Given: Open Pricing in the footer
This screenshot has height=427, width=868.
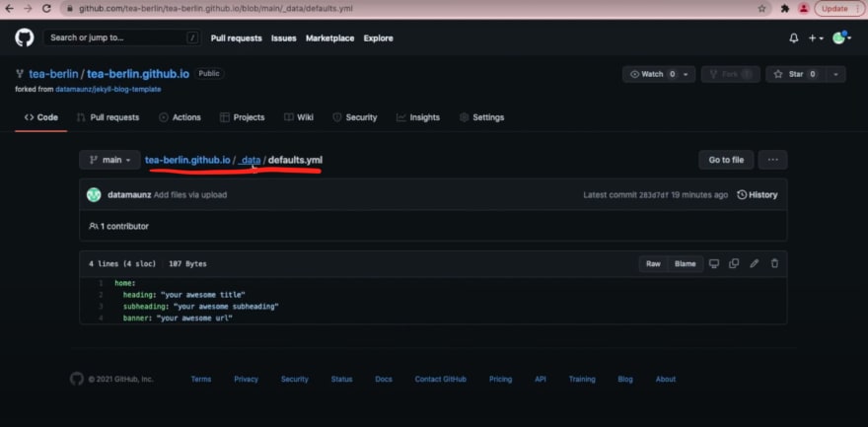Looking at the screenshot, I should click(500, 380).
